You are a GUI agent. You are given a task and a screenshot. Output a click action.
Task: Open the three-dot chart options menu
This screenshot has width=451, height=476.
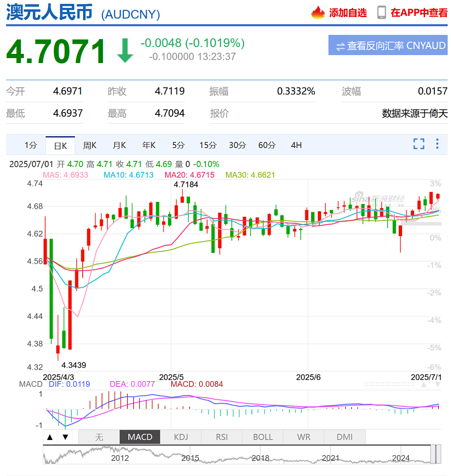point(437,144)
